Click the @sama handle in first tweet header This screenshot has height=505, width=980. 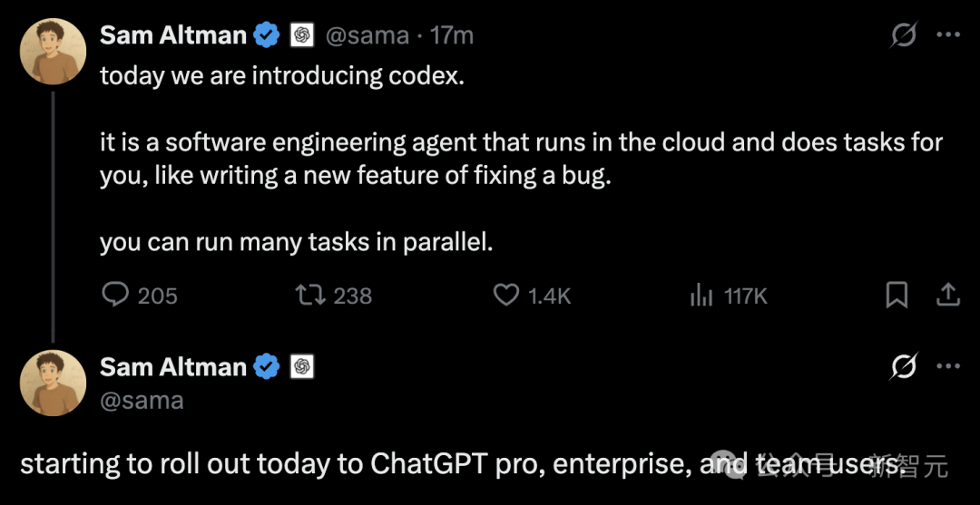pos(367,36)
